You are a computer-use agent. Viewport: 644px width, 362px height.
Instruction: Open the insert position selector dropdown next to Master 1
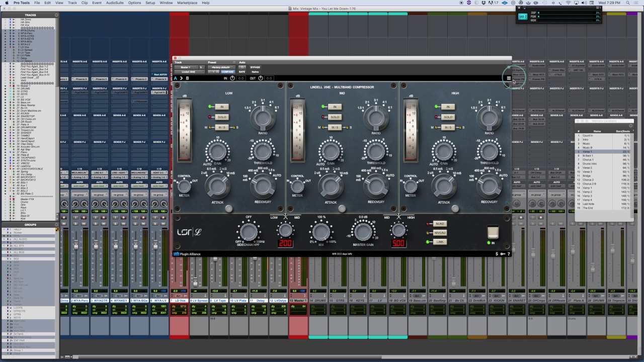click(201, 67)
